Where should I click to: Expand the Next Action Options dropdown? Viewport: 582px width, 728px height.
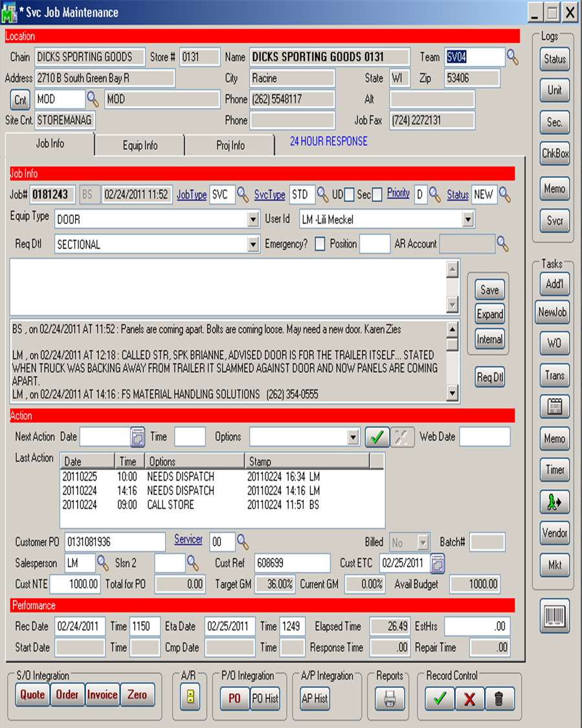(353, 437)
